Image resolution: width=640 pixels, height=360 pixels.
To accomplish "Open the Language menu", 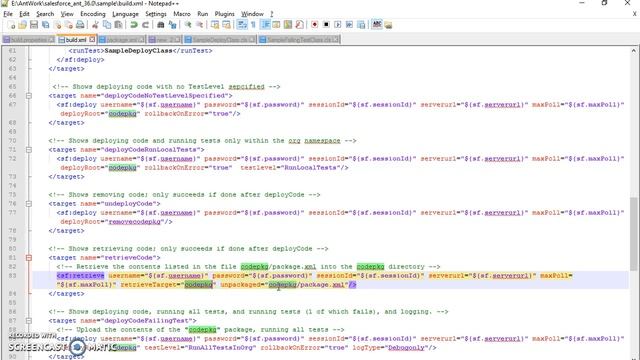I will pyautogui.click(x=125, y=14).
